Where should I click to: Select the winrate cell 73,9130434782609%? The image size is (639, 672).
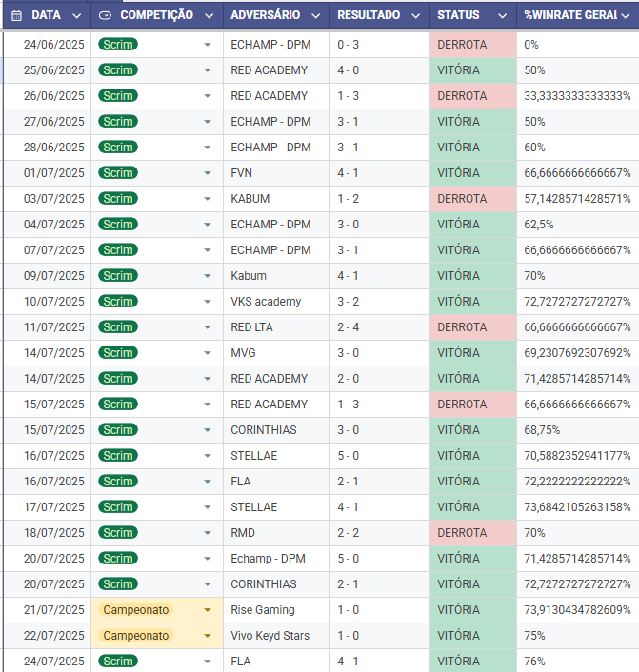coord(578,610)
